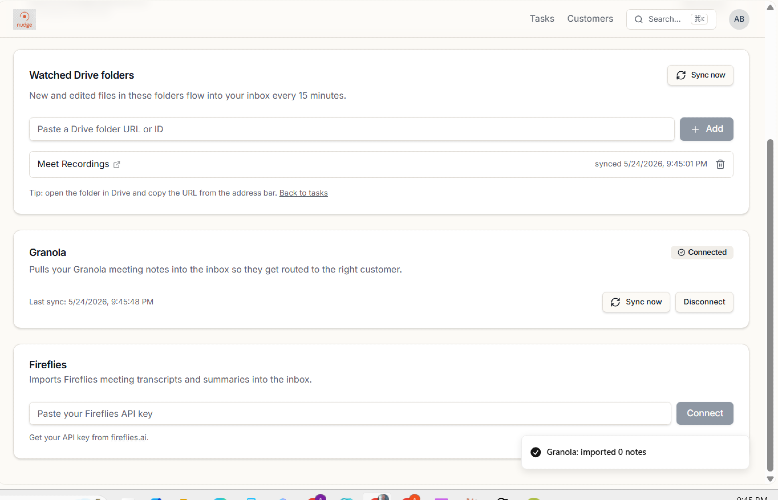This screenshot has height=500, width=778.
Task: Click the synced 5/24/2026 timestamp text
Action: (651, 164)
